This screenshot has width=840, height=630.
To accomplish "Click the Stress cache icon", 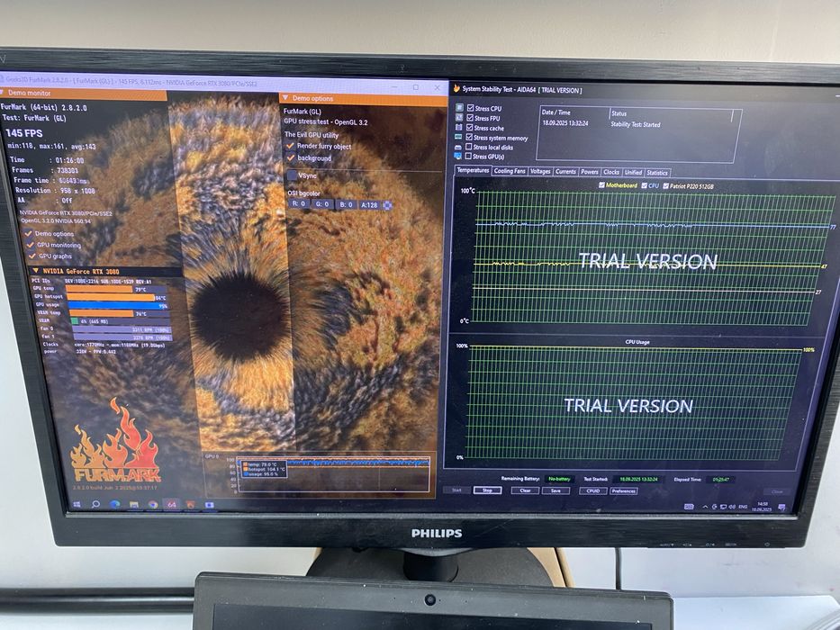I will (x=459, y=128).
